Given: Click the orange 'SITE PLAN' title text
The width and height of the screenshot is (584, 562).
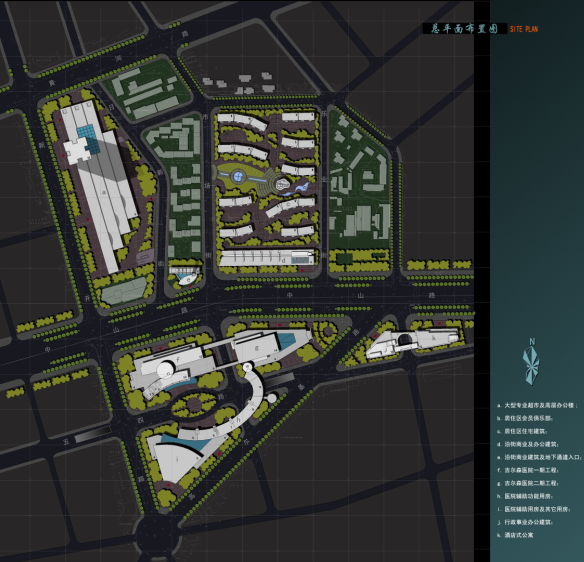Looking at the screenshot, I should point(524,29).
